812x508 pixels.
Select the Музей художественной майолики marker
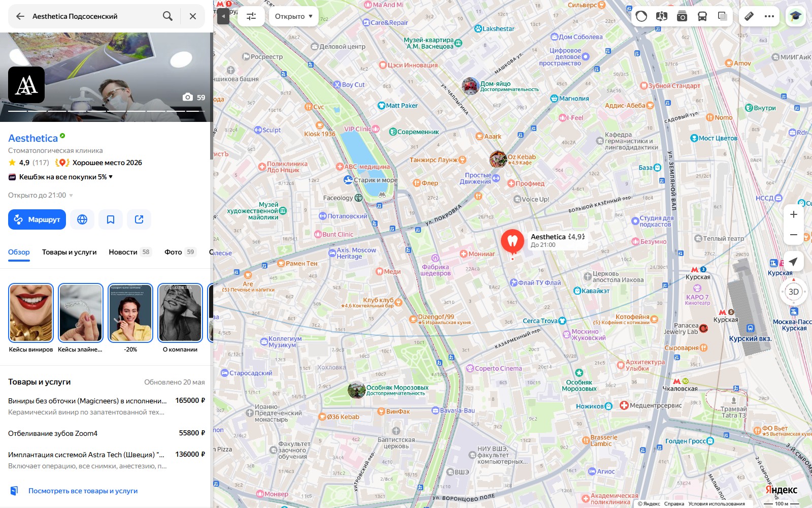tap(257, 211)
